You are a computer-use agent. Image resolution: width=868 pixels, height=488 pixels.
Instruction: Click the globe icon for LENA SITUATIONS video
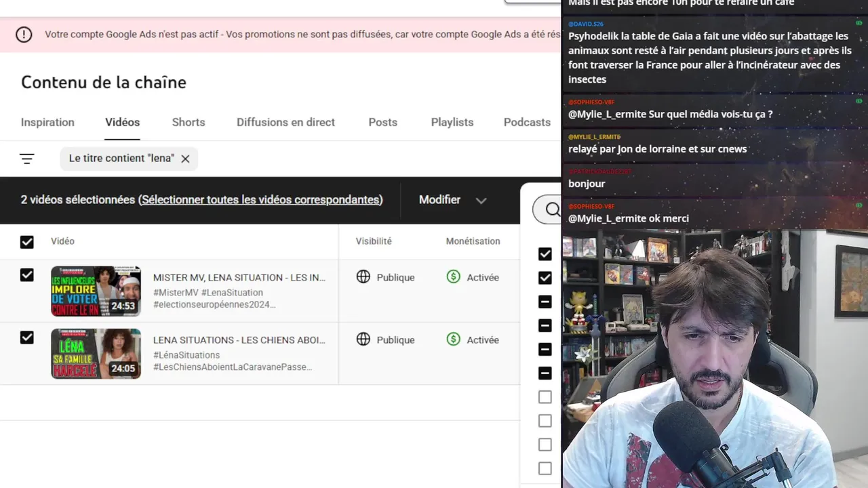tap(363, 339)
